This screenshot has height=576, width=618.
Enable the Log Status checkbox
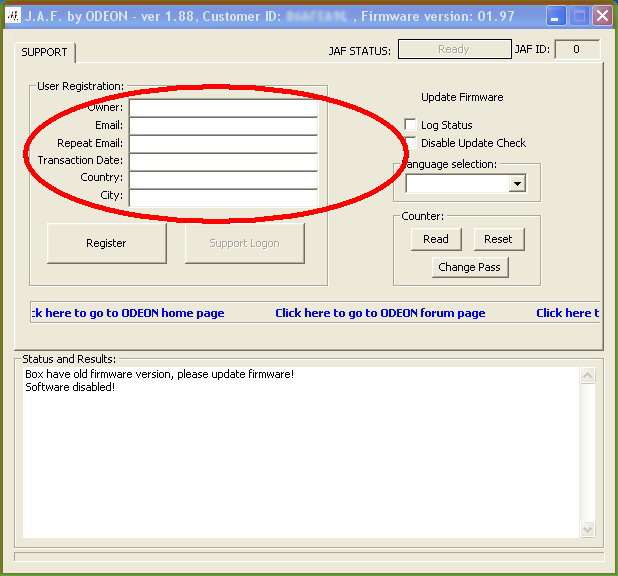[x=410, y=125]
